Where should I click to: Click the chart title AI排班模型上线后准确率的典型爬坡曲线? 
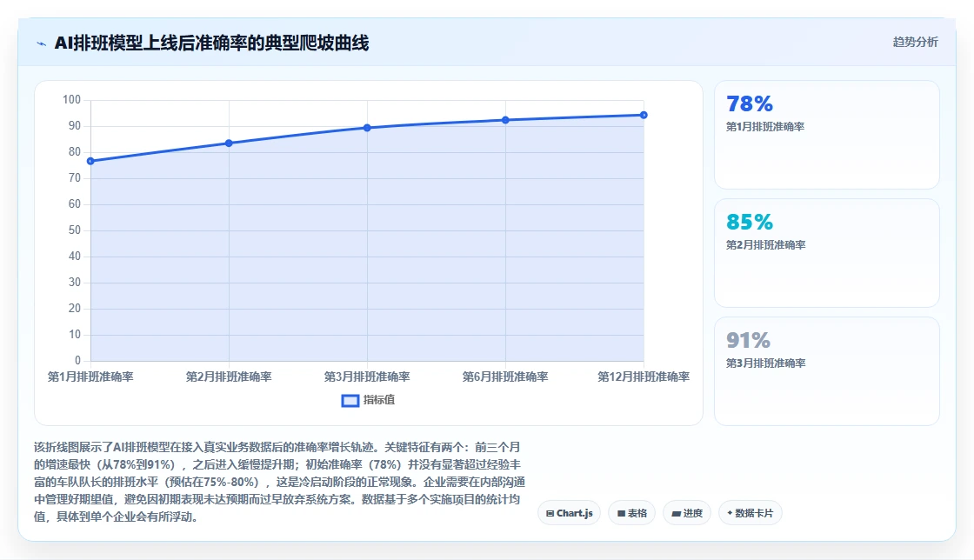[x=212, y=43]
